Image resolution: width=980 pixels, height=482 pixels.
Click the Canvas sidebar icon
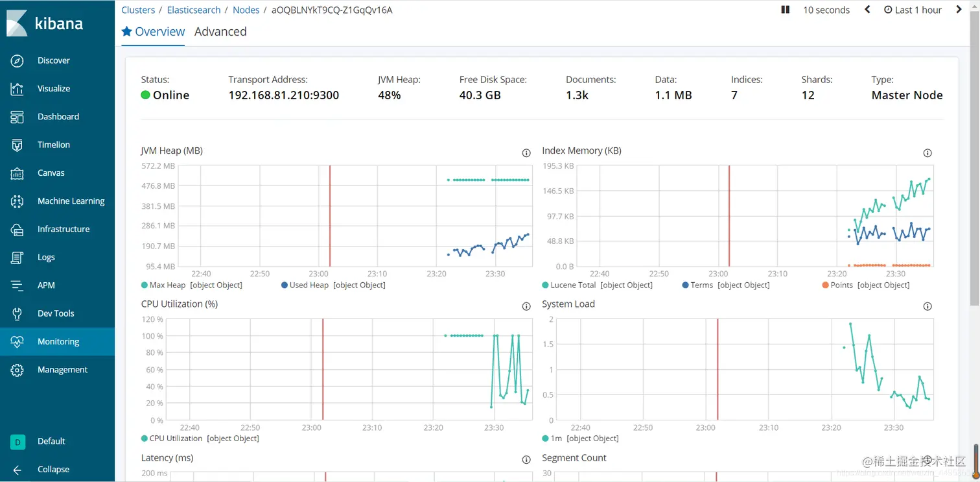click(x=17, y=173)
